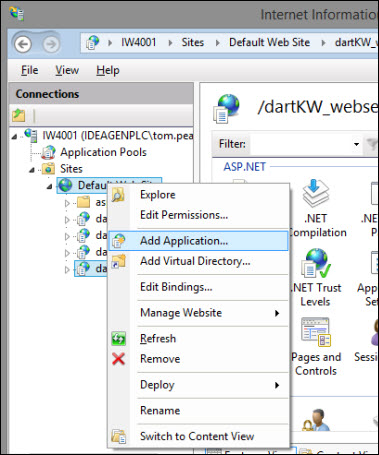Click Sites in the breadcrumb path
The height and width of the screenshot is (455, 379).
pyautogui.click(x=193, y=42)
